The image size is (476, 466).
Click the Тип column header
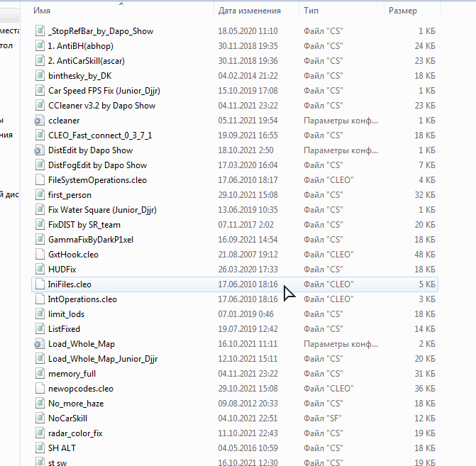pos(311,11)
